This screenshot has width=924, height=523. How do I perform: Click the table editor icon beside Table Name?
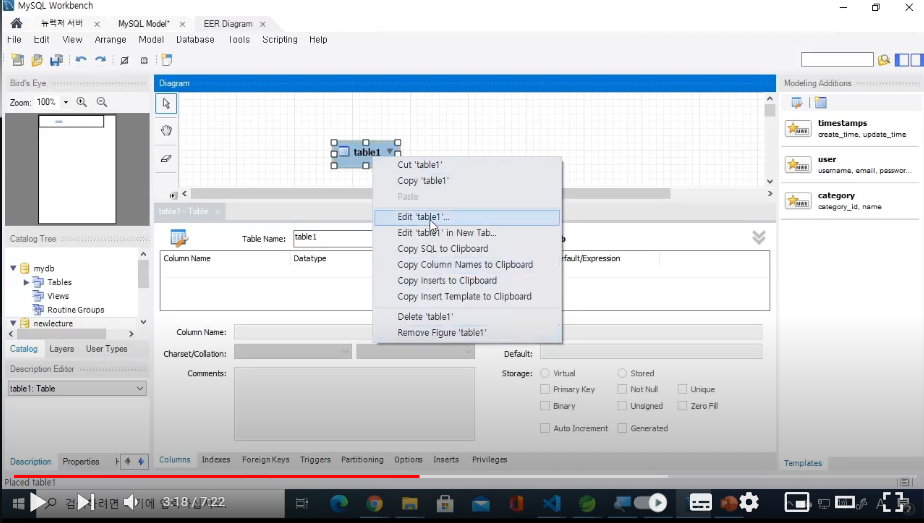coord(179,237)
